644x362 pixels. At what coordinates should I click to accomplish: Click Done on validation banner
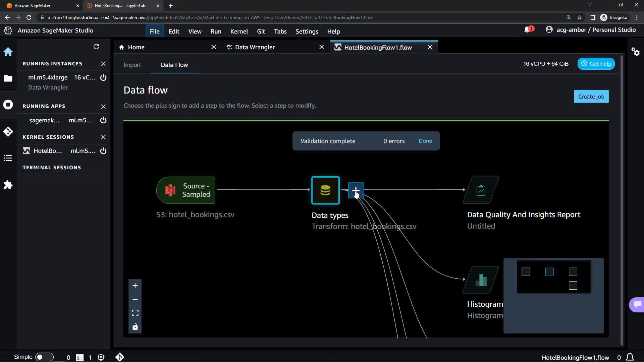(x=425, y=141)
